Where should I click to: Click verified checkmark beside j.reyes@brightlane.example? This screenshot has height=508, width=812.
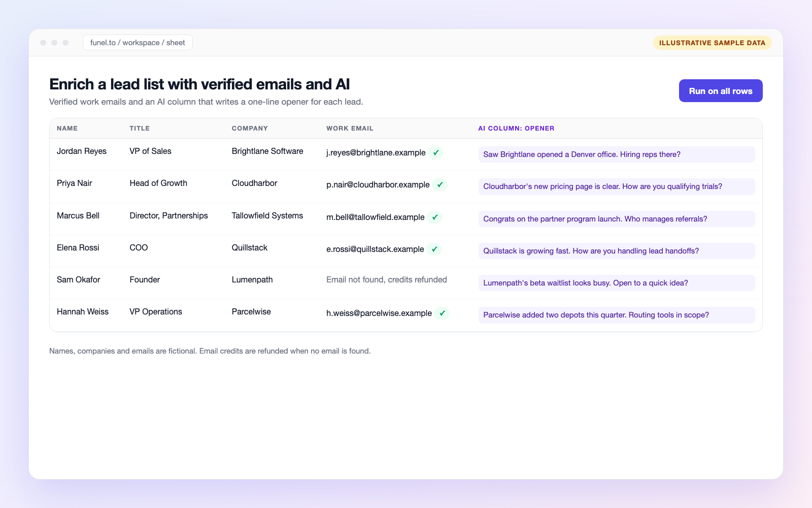point(436,152)
